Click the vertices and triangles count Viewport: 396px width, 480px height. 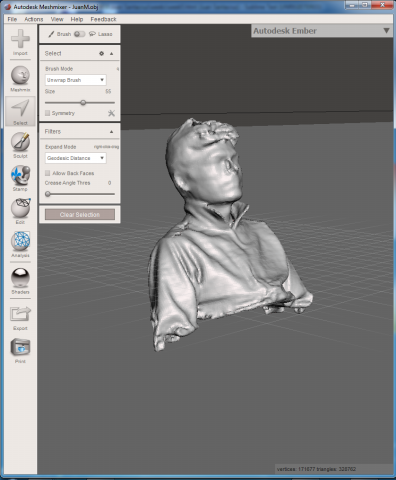316,469
